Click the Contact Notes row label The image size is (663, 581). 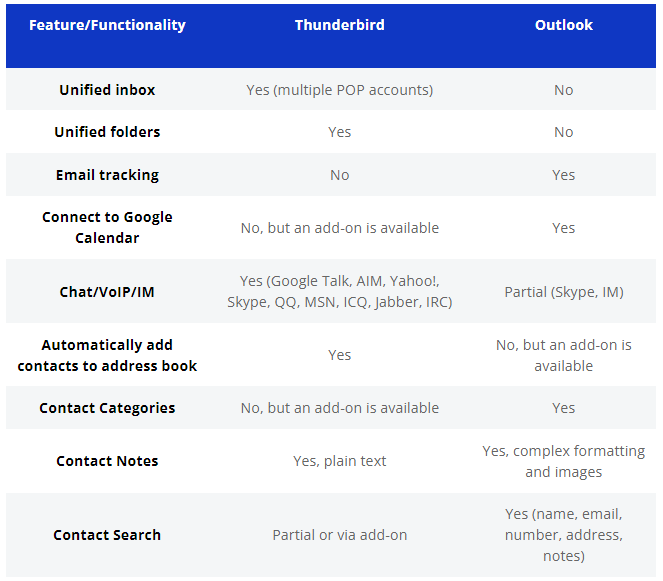coord(107,461)
